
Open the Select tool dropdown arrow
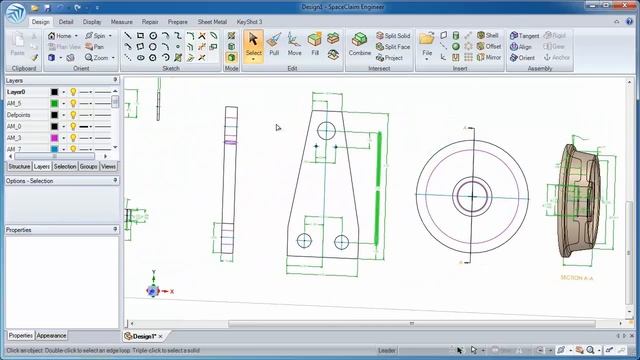(253, 60)
